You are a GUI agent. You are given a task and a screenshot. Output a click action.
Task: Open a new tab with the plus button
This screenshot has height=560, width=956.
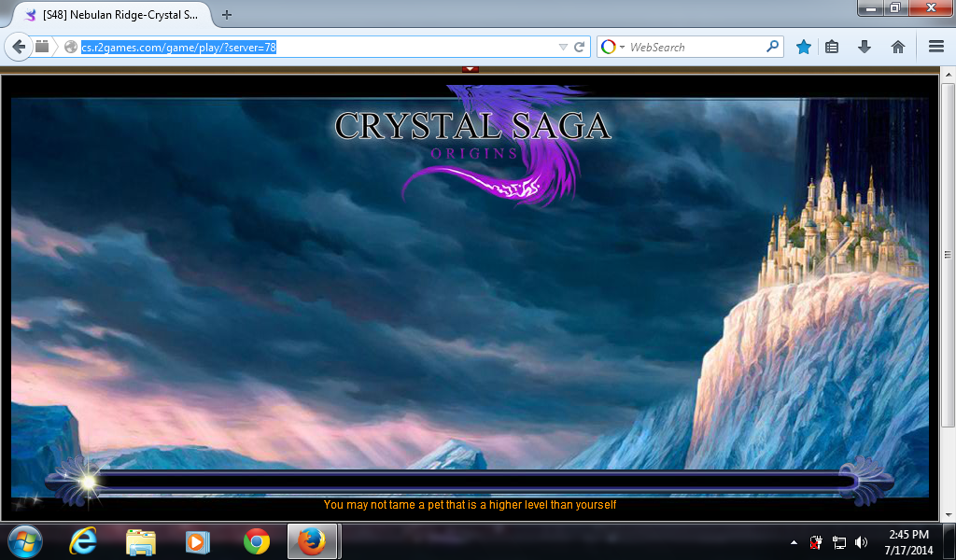click(x=227, y=15)
